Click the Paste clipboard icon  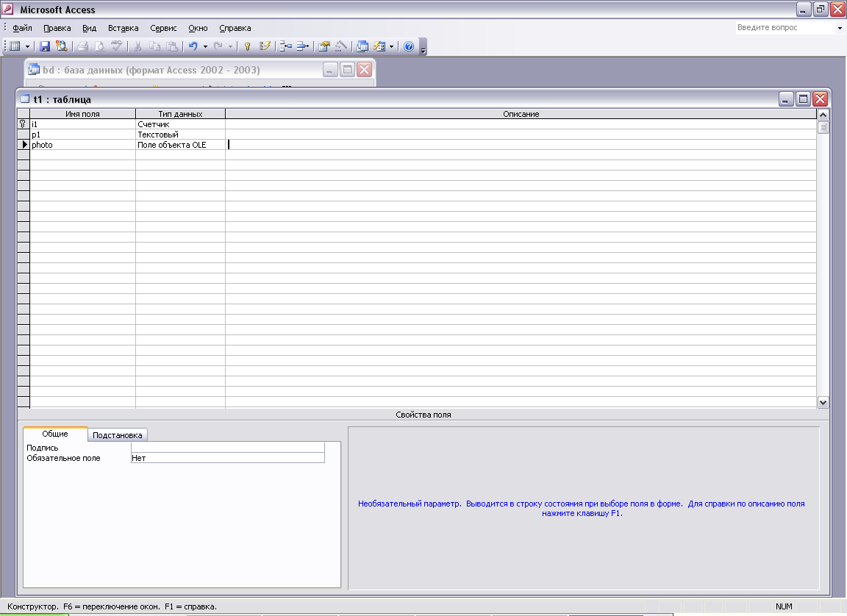coord(172,46)
